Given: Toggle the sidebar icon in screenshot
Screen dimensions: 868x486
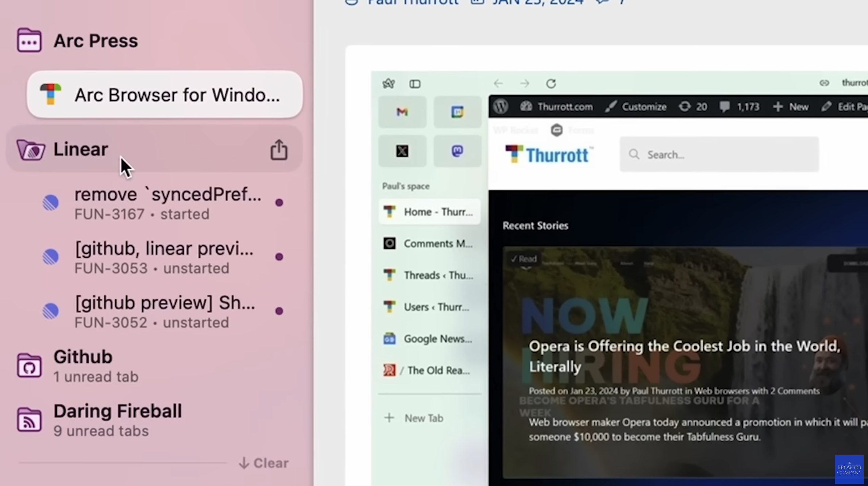Looking at the screenshot, I should click(x=415, y=84).
